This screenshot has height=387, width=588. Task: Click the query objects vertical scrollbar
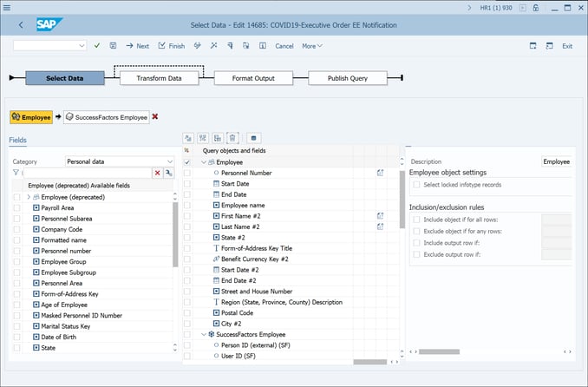pyautogui.click(x=402, y=199)
